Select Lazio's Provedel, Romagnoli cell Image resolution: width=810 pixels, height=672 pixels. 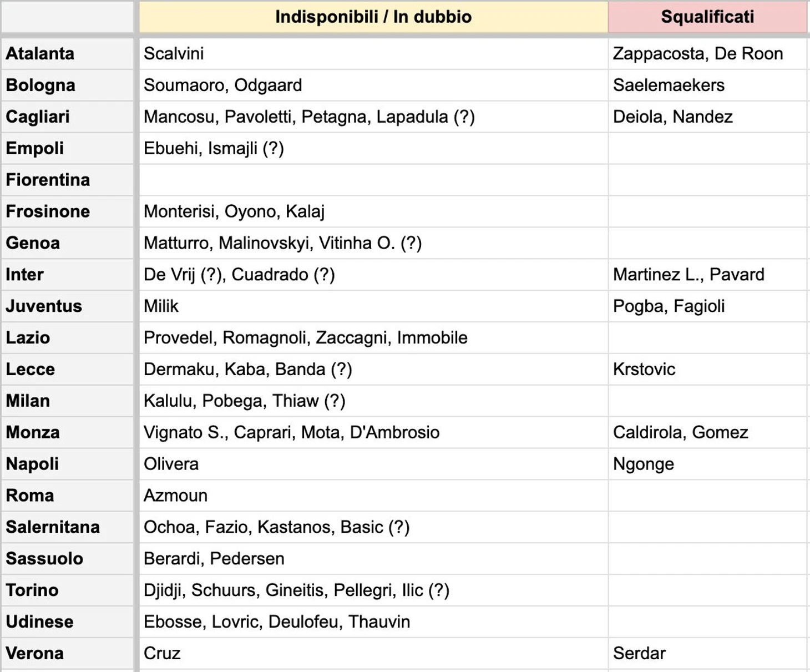[373, 338]
